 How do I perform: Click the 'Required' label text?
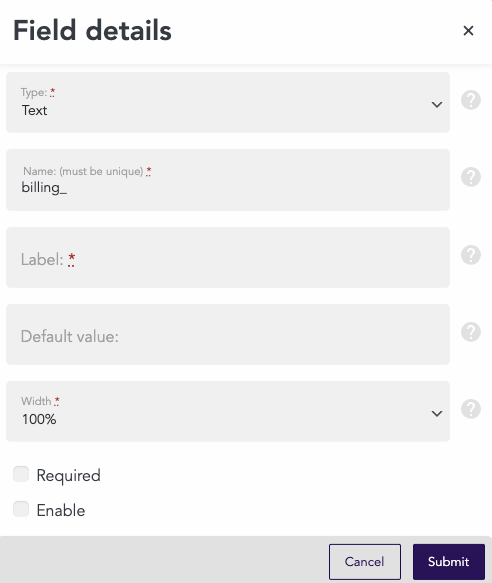pyautogui.click(x=68, y=476)
